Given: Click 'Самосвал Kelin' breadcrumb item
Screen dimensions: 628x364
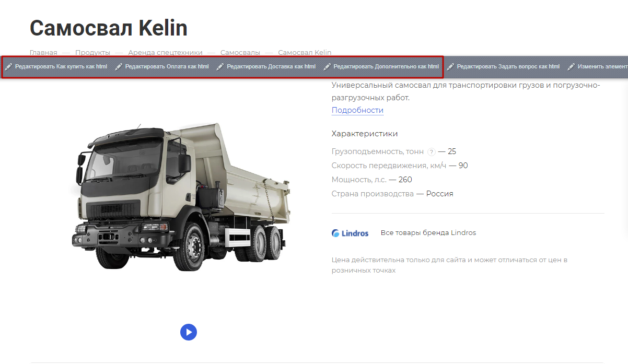Looking at the screenshot, I should pos(305,52).
